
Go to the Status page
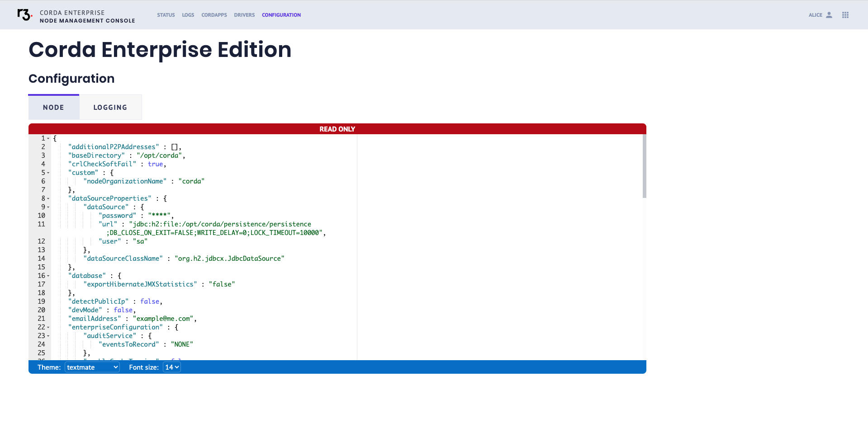(x=166, y=15)
